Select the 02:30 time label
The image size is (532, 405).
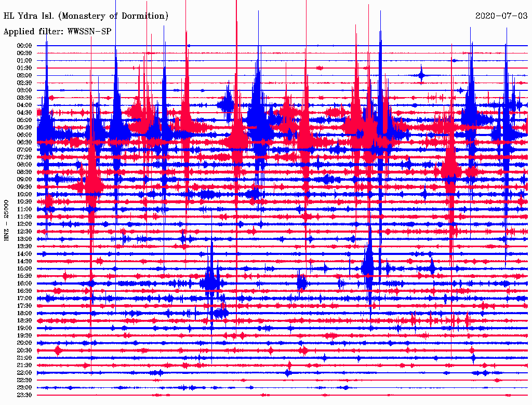(24, 83)
